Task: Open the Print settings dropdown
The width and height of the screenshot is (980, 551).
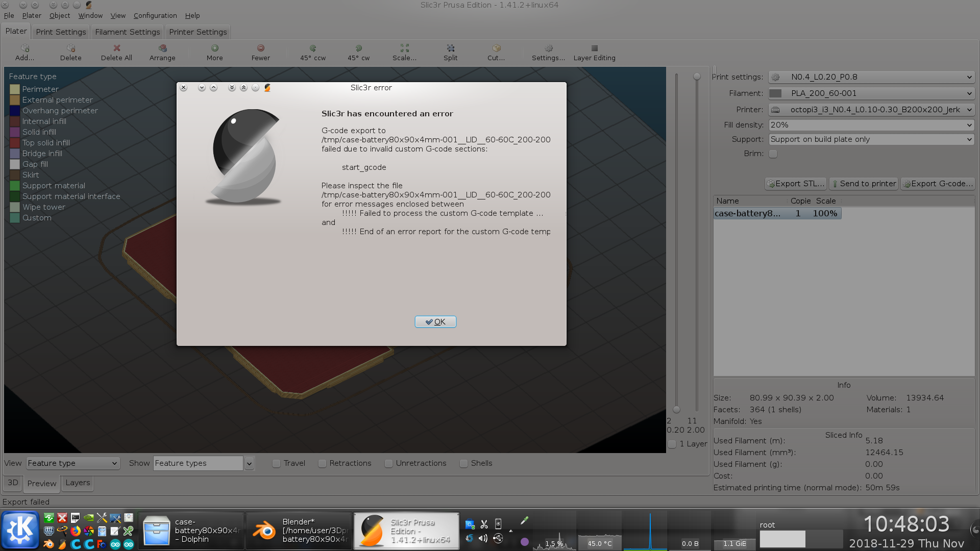Action: click(871, 77)
